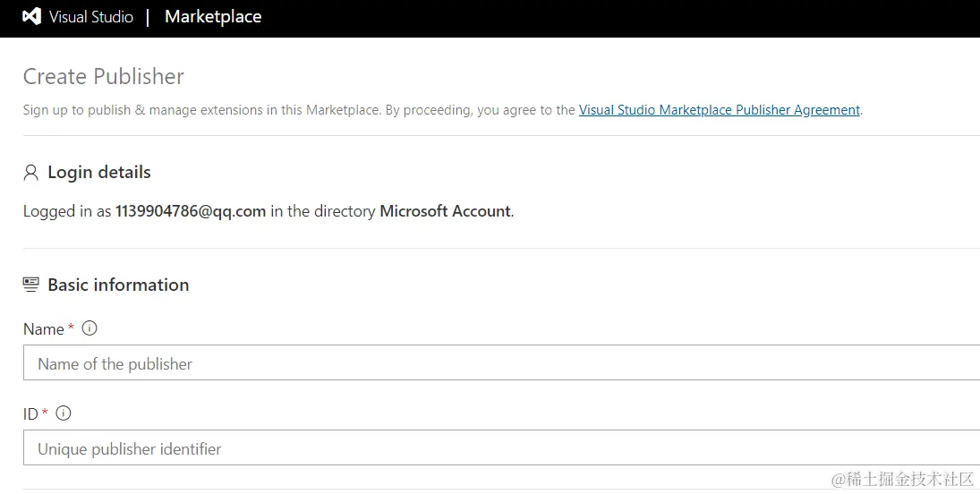
Task: Open the Marketplace header link
Action: (x=213, y=17)
